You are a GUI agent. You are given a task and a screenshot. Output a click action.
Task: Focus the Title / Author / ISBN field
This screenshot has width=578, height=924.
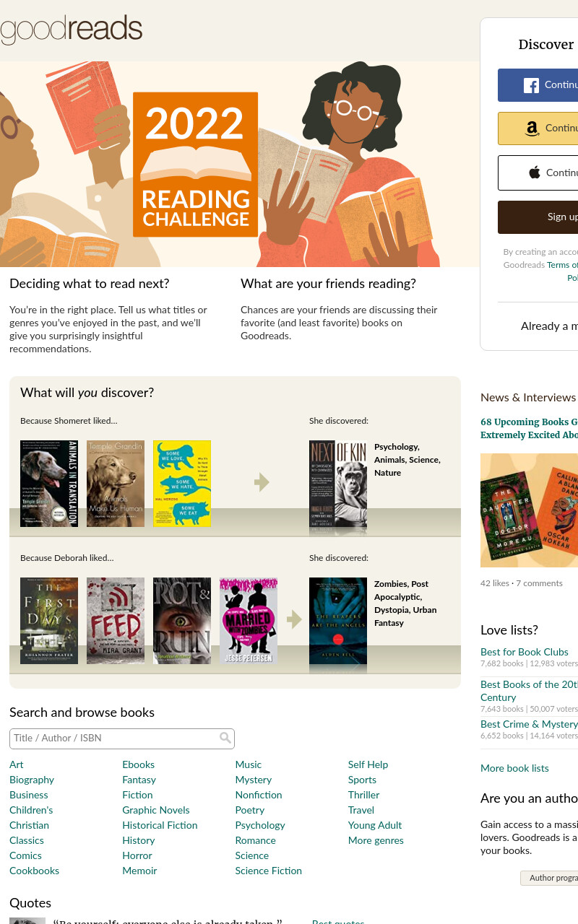coord(122,738)
